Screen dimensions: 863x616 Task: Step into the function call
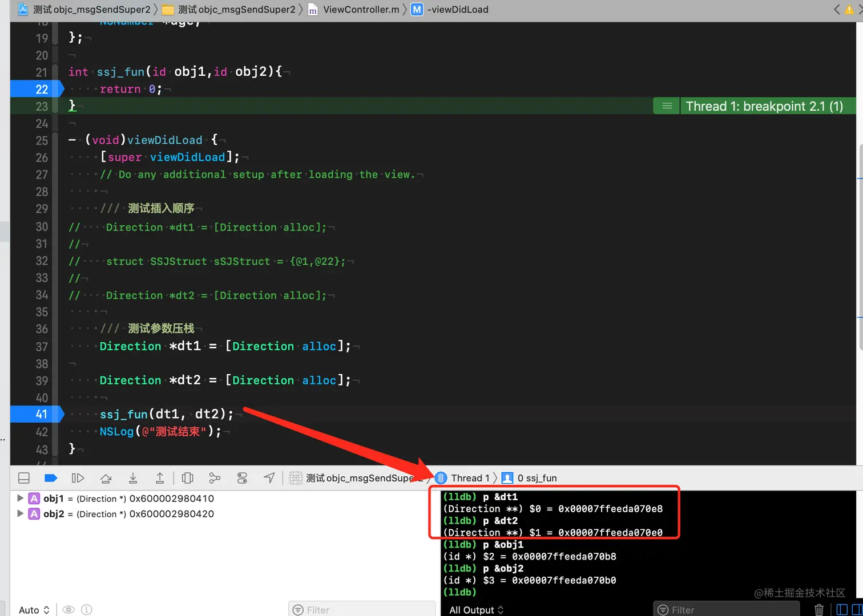coord(133,478)
